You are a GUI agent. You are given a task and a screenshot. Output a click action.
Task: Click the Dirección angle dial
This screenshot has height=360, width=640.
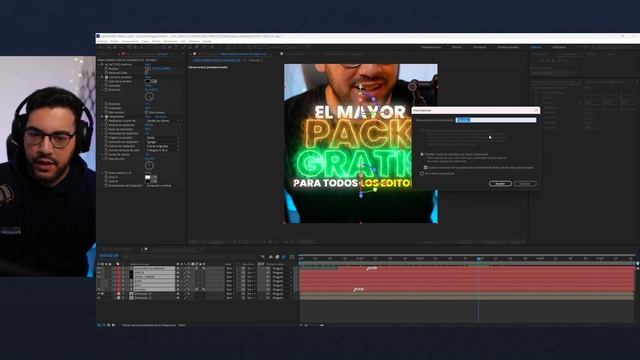tap(149, 97)
